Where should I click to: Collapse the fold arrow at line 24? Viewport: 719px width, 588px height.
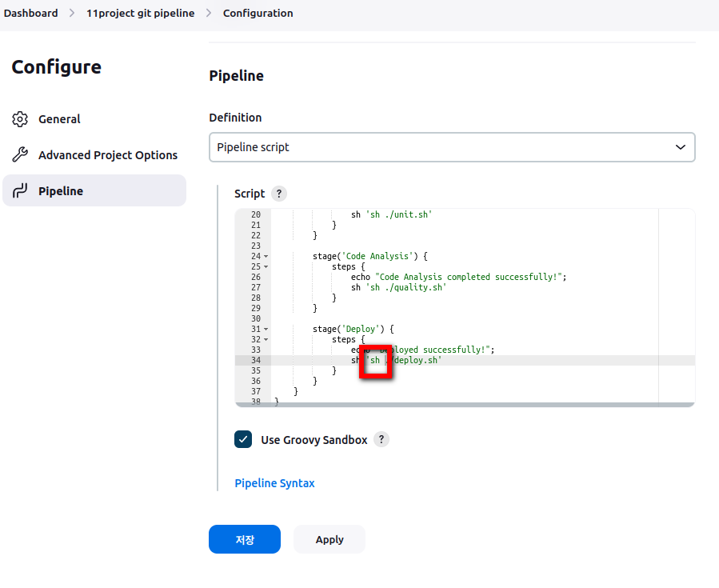[266, 256]
